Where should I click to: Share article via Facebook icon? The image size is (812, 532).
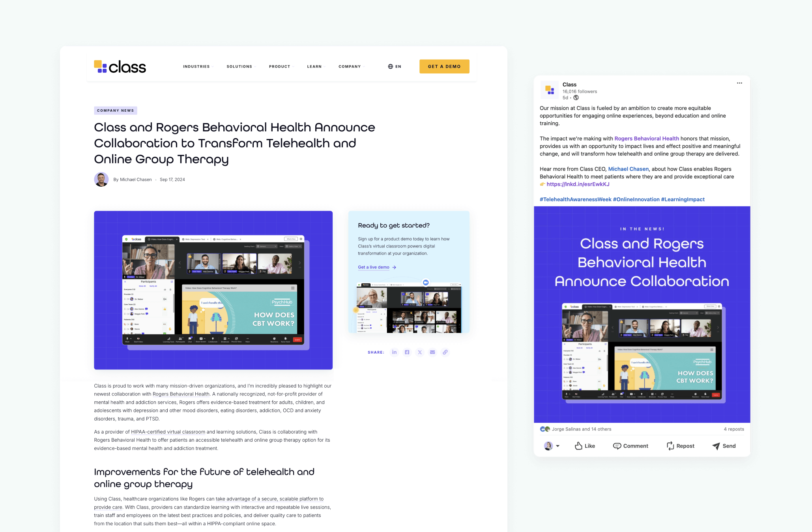click(407, 352)
